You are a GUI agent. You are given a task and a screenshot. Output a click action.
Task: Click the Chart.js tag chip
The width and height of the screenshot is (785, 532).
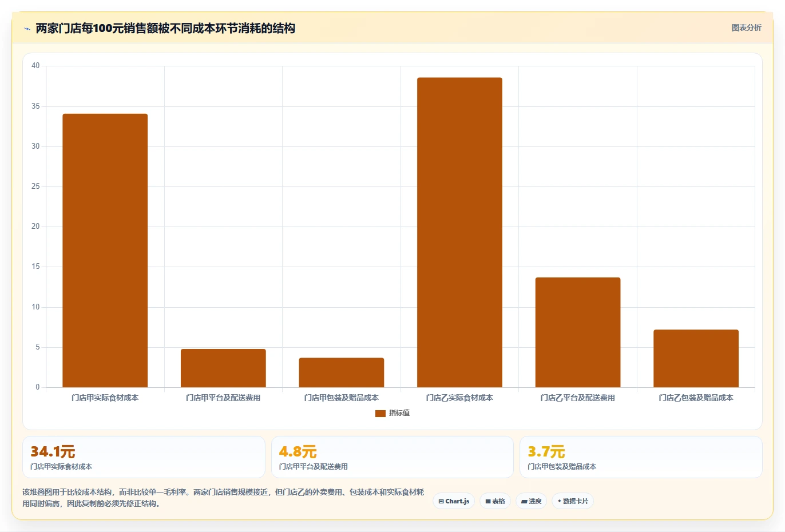tap(454, 501)
